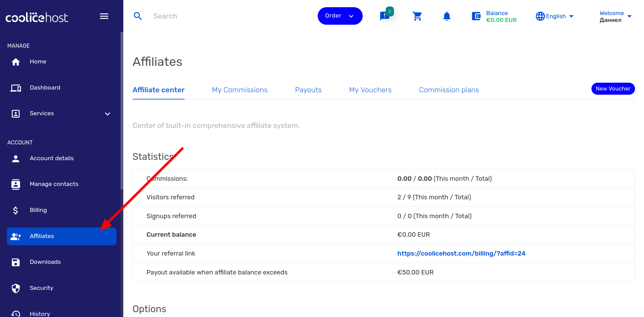
Task: Click the globe language icon
Action: [540, 16]
